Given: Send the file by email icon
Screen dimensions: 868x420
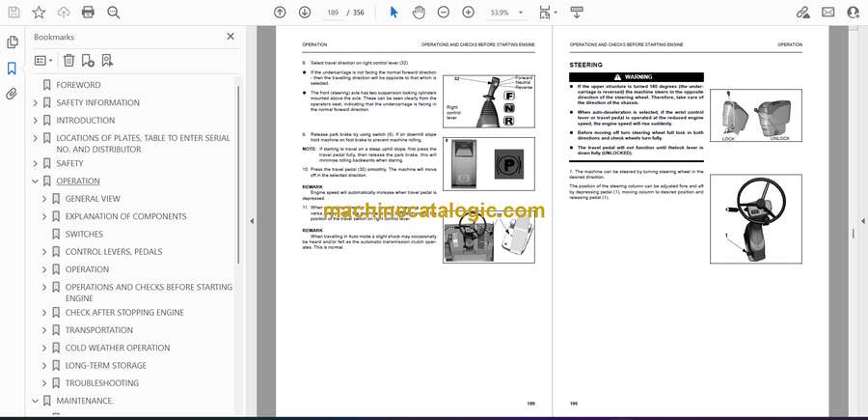Looking at the screenshot, I should tap(828, 13).
